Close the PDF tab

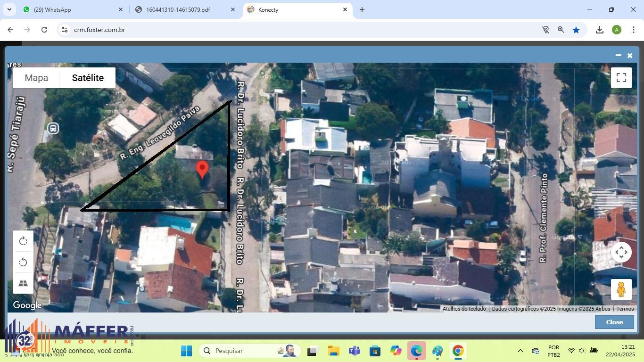coord(232,9)
